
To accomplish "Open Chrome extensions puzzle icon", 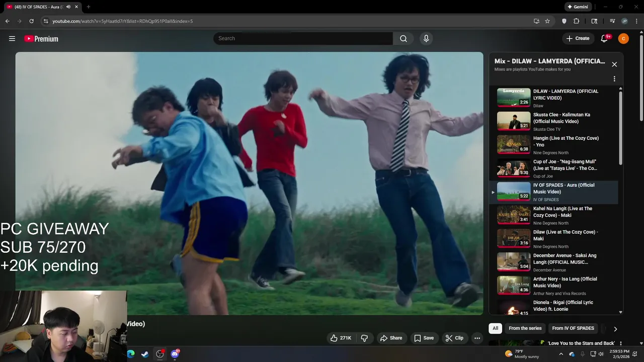I will coord(577,21).
